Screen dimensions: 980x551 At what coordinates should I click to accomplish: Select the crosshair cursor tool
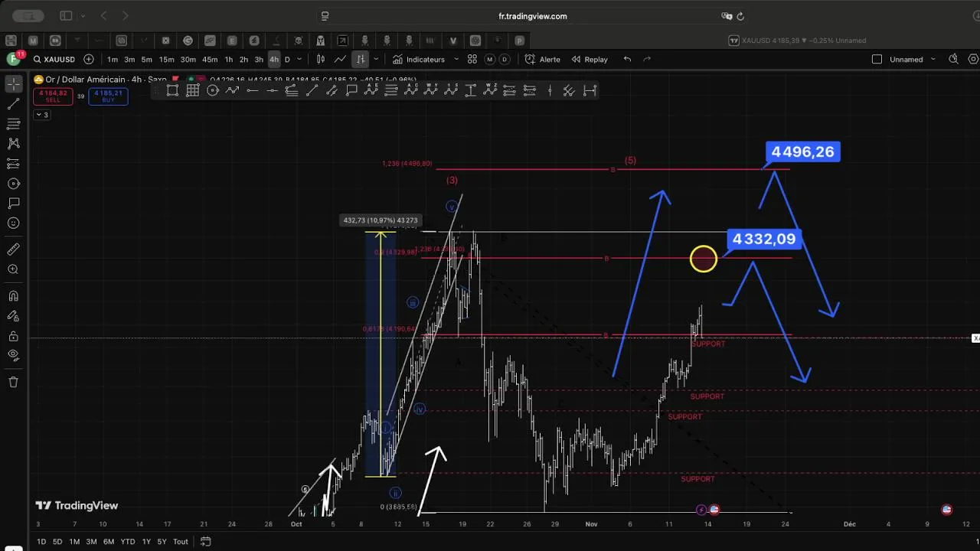click(x=13, y=83)
